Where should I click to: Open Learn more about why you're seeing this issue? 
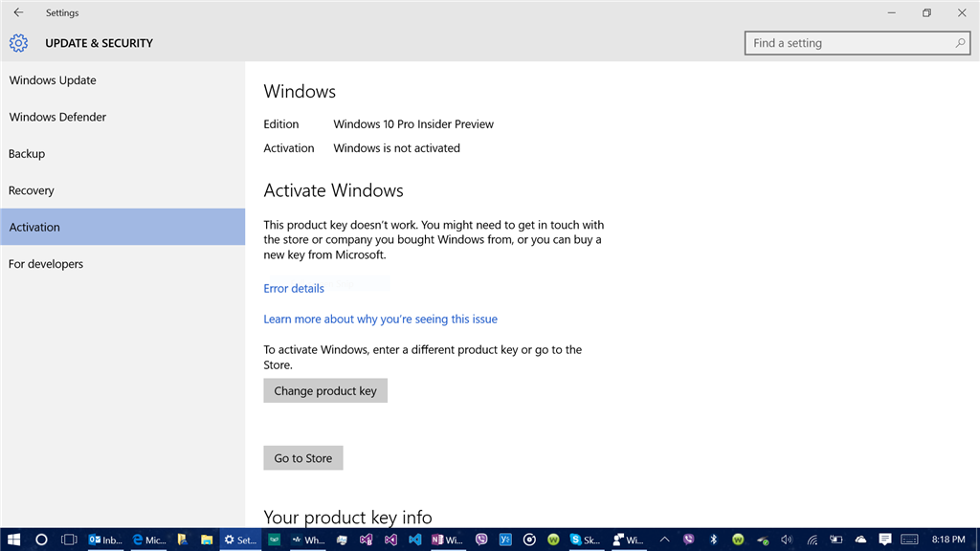[380, 320]
